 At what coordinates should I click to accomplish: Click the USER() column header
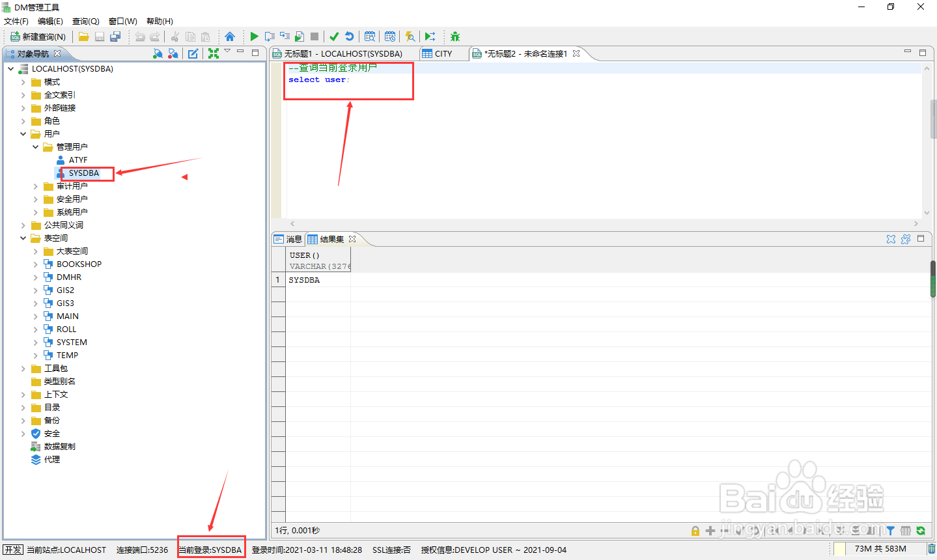click(318, 260)
